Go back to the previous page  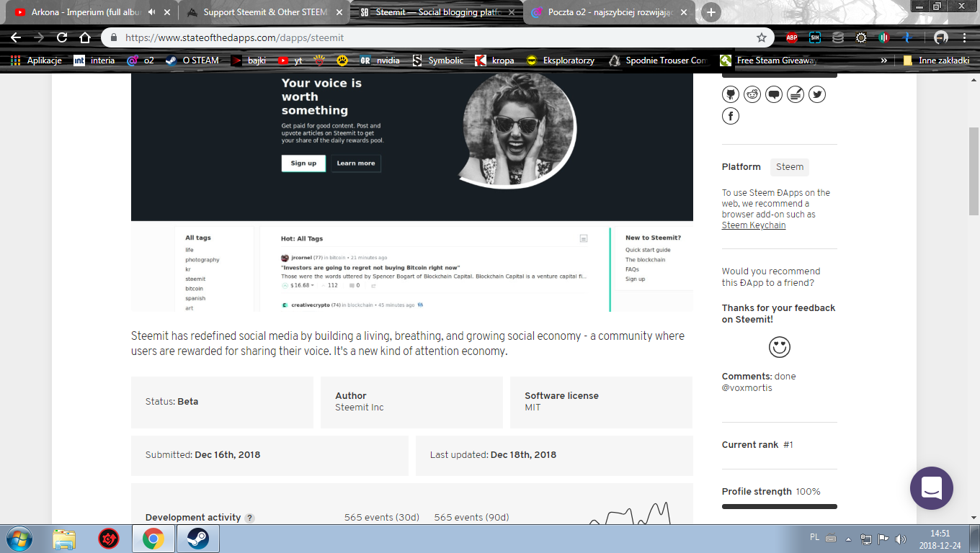(16, 37)
